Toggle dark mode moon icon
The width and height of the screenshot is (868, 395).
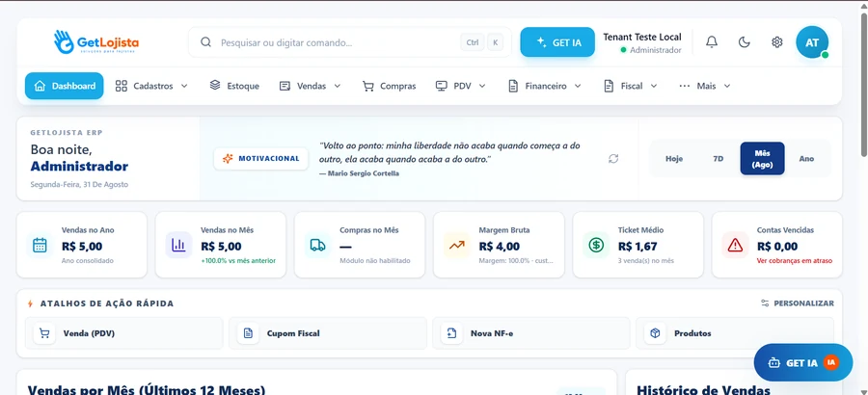(x=745, y=42)
